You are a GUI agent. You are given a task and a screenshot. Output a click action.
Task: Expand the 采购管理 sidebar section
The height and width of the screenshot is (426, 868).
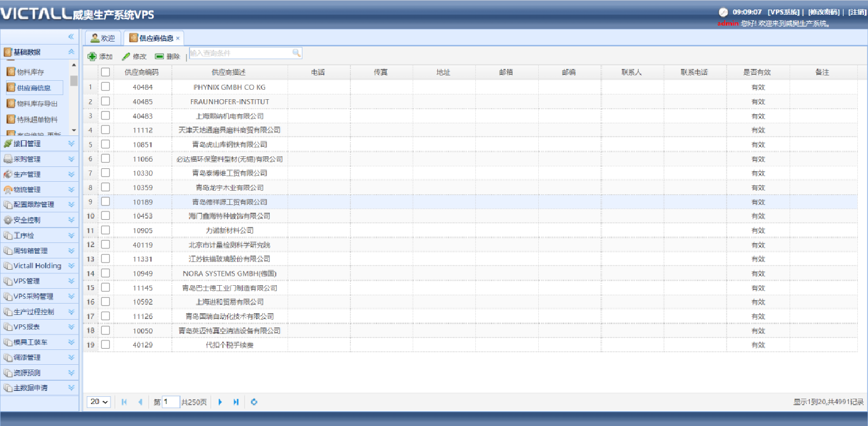pyautogui.click(x=71, y=159)
